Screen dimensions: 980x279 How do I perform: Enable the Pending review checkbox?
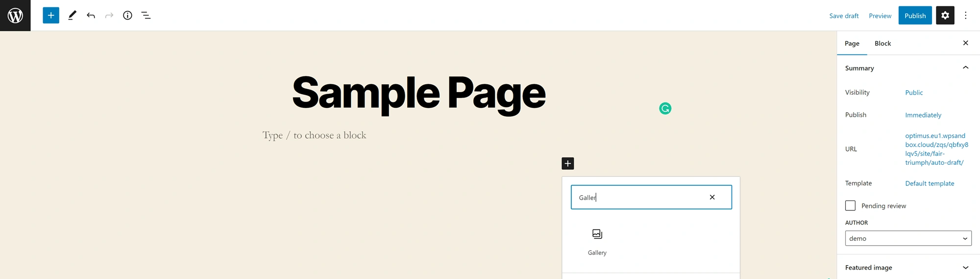(x=850, y=205)
